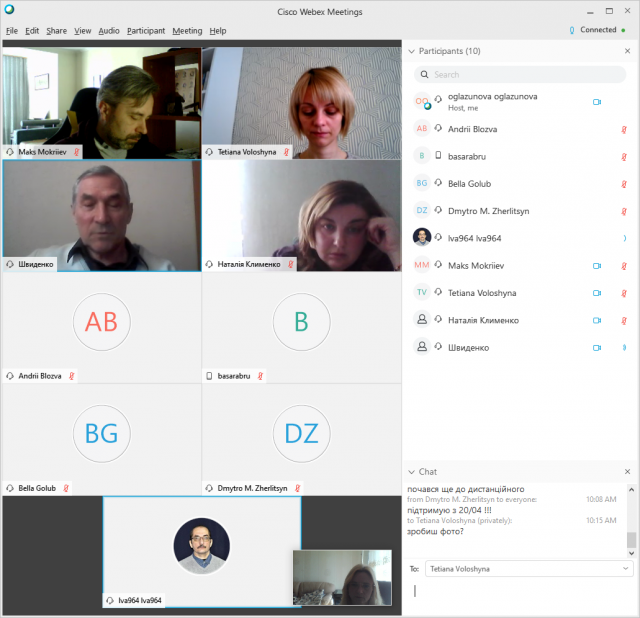Open the View menu
The height and width of the screenshot is (618, 640).
[82, 31]
